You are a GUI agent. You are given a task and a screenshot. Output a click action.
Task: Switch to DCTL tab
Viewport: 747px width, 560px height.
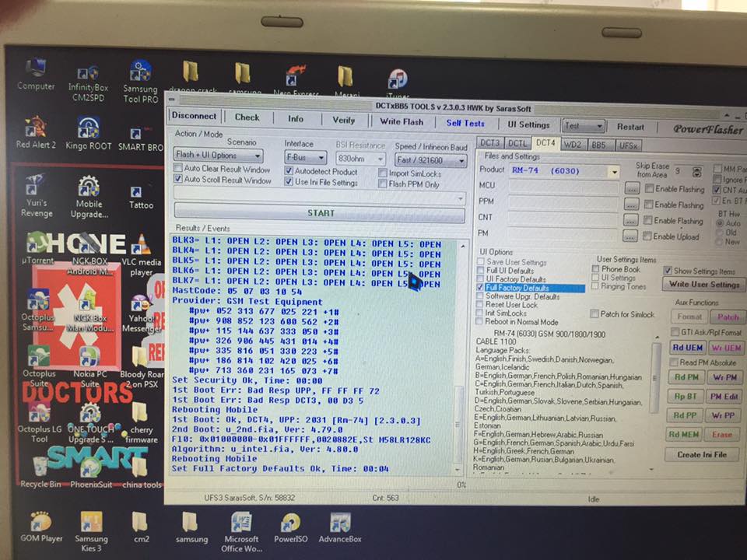pyautogui.click(x=517, y=143)
